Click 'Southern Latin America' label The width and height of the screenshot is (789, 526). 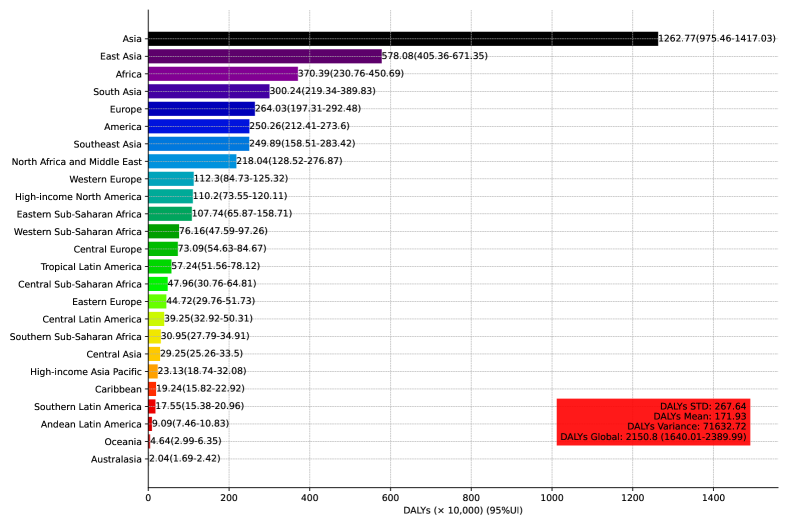tap(88, 407)
